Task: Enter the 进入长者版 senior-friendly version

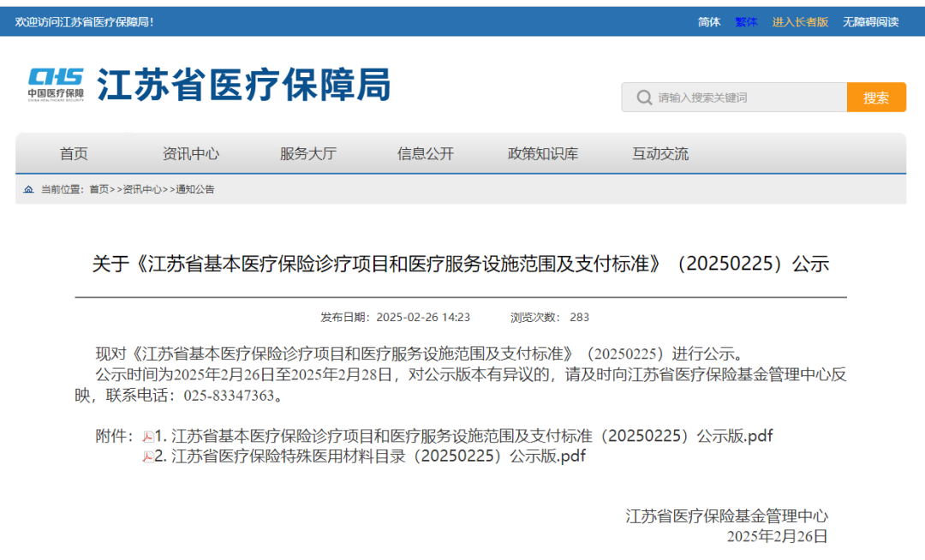Action: tap(800, 21)
